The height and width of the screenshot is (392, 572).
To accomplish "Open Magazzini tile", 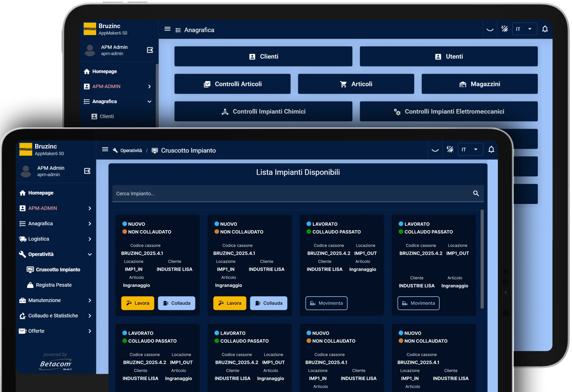I will [x=480, y=84].
